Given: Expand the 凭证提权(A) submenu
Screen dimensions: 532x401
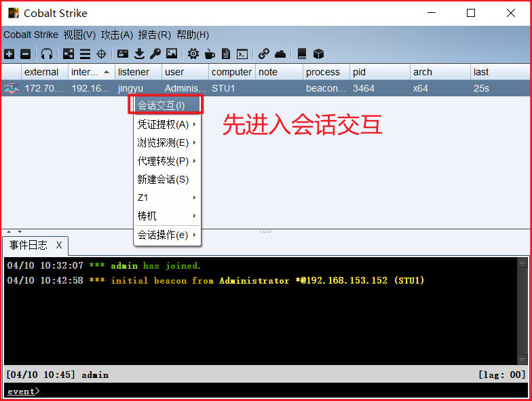Looking at the screenshot, I should pos(167,124).
